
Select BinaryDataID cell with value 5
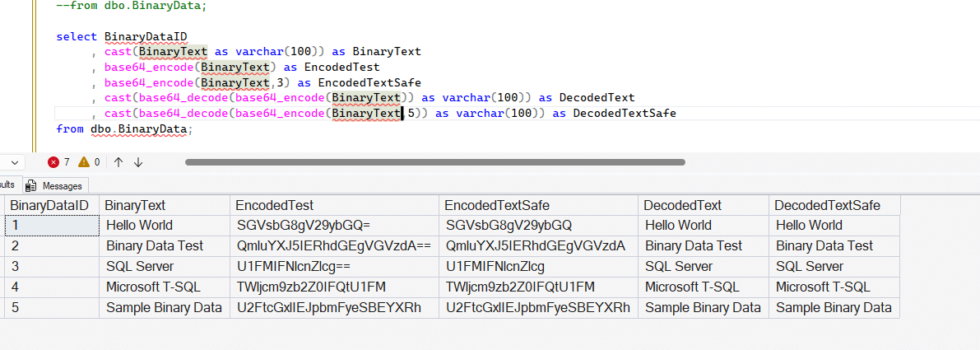(52, 308)
